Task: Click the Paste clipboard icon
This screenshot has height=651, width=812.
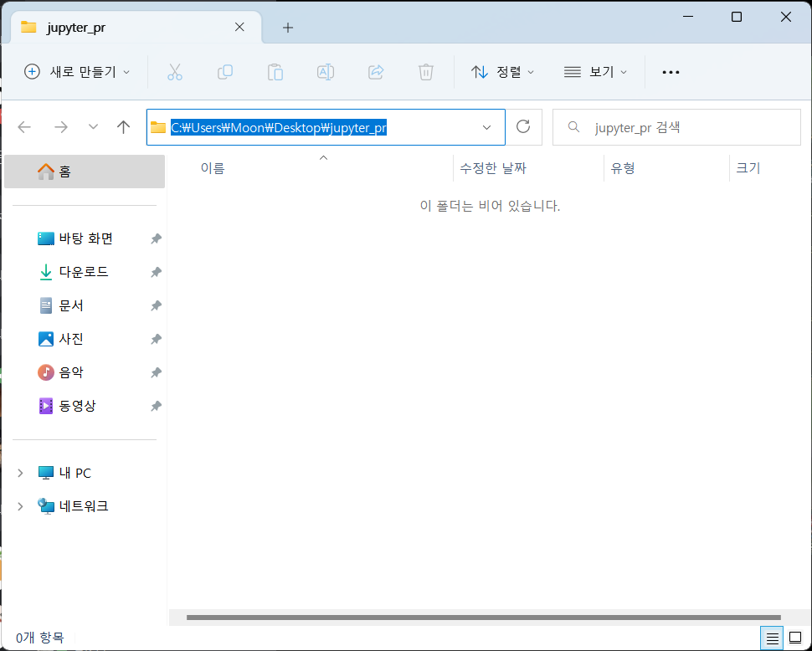Action: click(275, 72)
